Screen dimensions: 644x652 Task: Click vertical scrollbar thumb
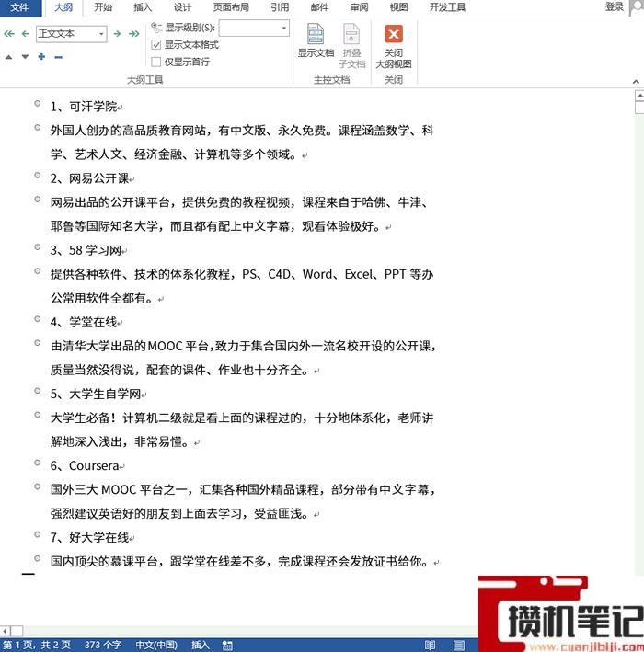point(639,108)
